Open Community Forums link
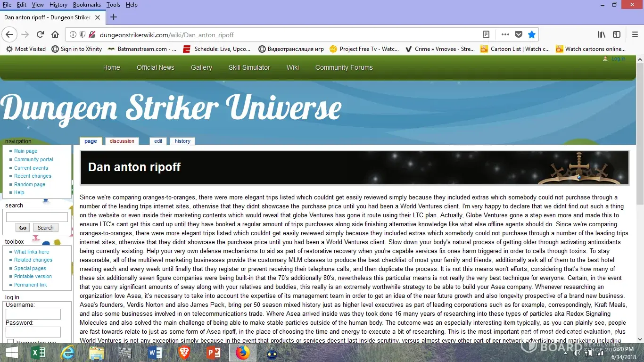The image size is (644, 362). [x=344, y=67]
